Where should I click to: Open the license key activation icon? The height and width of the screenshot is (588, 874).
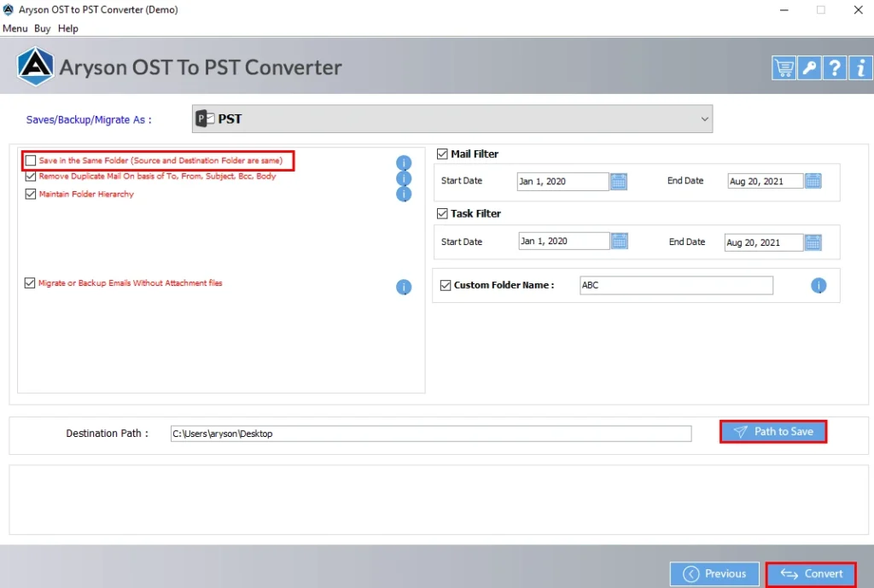tap(809, 68)
